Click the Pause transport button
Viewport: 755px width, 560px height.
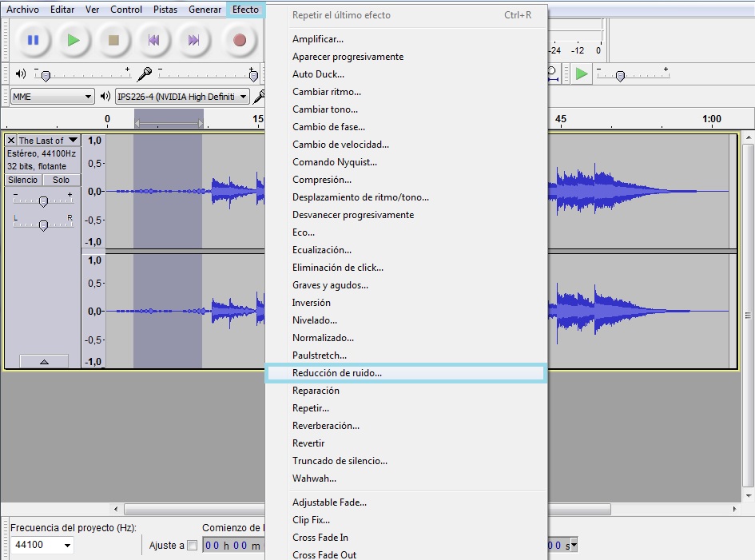[33, 40]
